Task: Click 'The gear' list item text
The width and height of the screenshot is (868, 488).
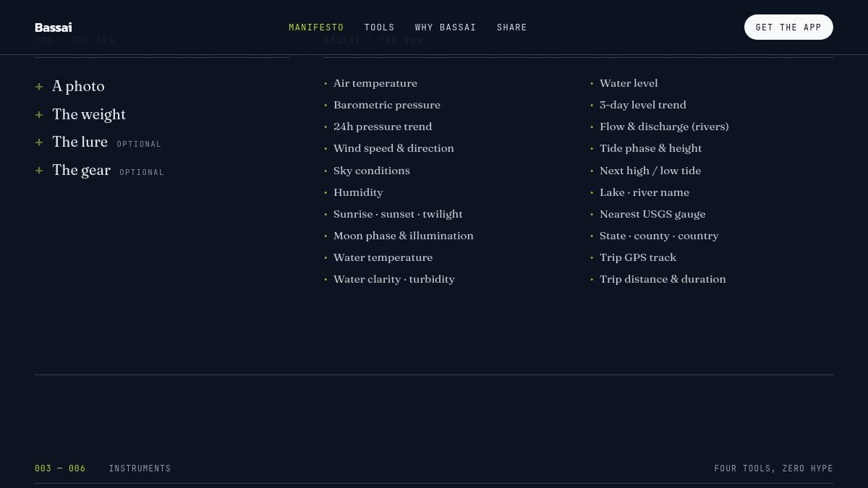Action: point(81,170)
